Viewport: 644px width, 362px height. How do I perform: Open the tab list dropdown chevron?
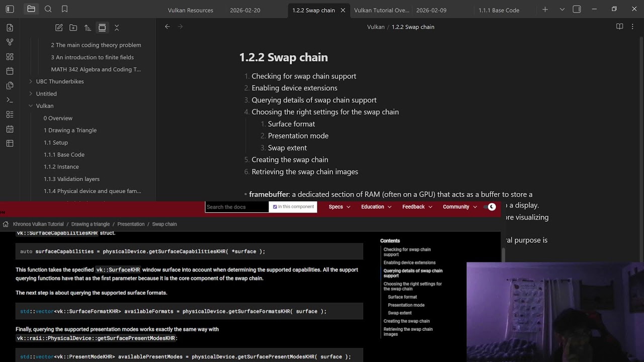coord(562,10)
